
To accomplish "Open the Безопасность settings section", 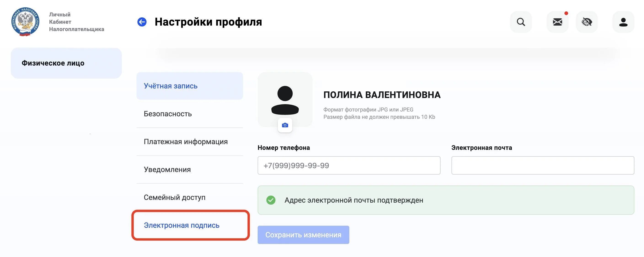I will click(190, 114).
